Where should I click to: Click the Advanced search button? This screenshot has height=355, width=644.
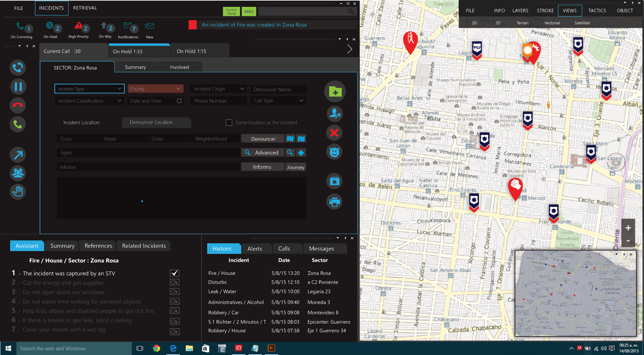(x=262, y=153)
